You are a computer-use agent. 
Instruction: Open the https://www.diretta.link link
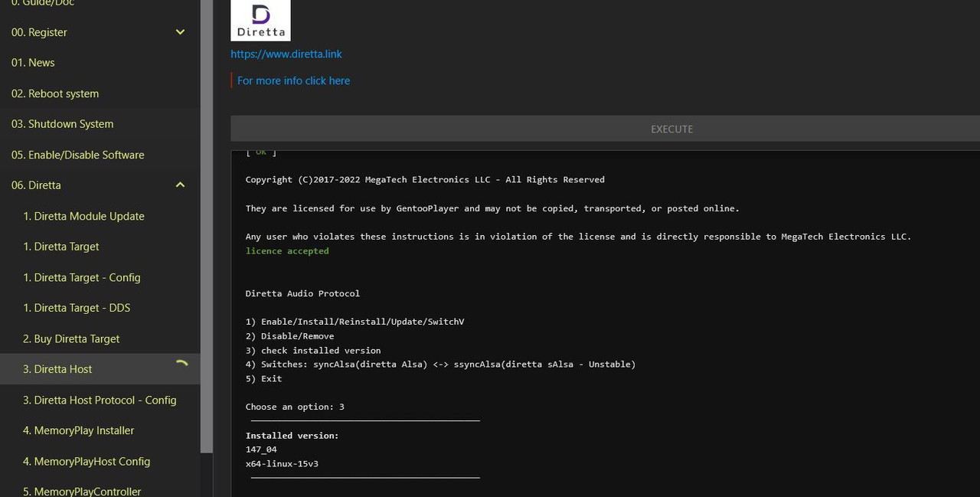point(286,54)
